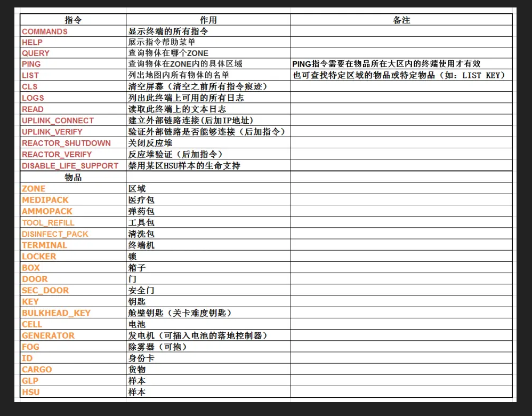Image resolution: width=532 pixels, height=416 pixels.
Task: Select the 发电机 description cell
Action: coord(208,335)
